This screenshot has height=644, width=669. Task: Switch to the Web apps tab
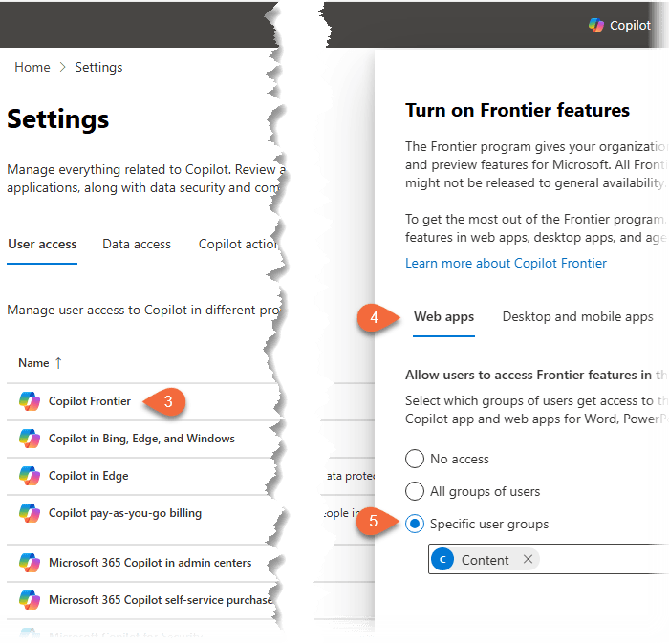[x=443, y=316]
